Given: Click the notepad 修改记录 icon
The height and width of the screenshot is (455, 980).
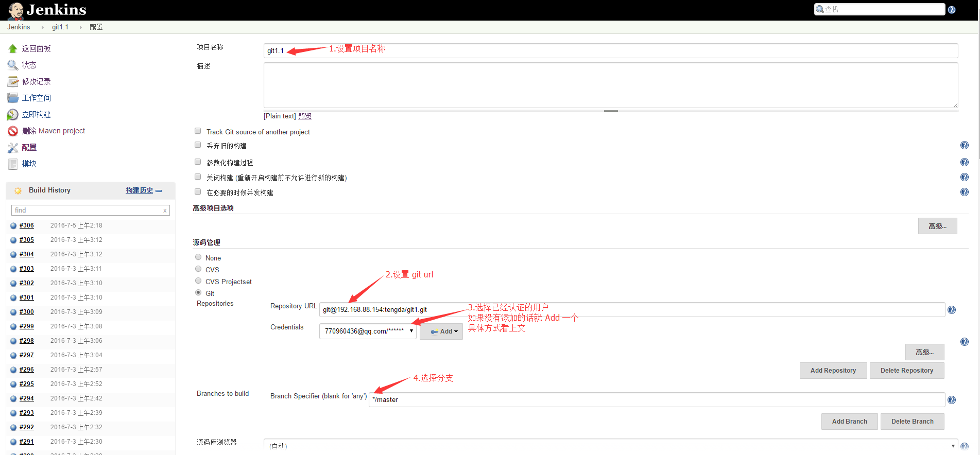Looking at the screenshot, I should [13, 81].
